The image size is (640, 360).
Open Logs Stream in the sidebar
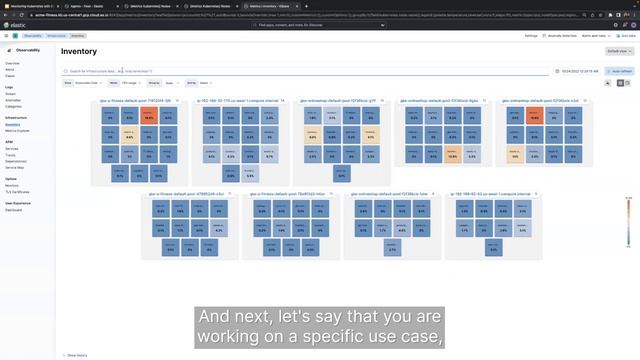pos(10,94)
